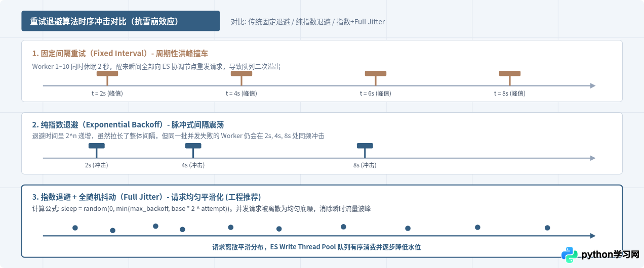
Task: Click the title banner 重试退避算法时序冲击对比
Action: (x=120, y=21)
